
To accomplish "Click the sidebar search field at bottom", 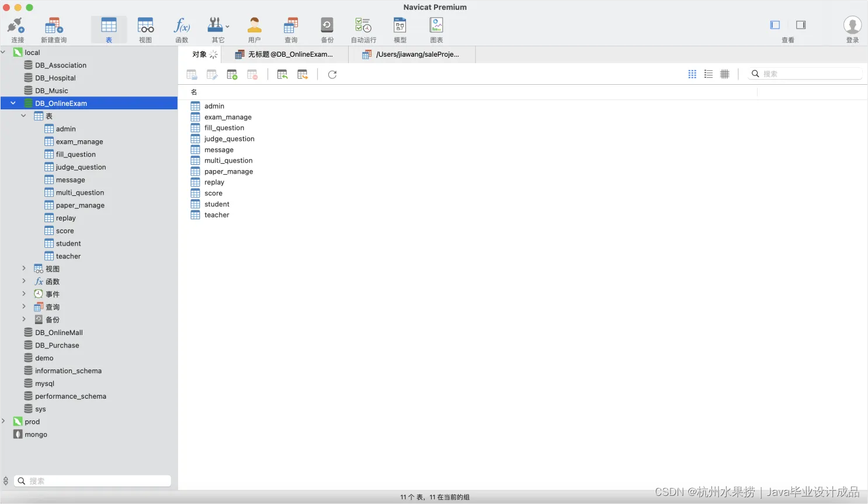I will click(x=93, y=481).
